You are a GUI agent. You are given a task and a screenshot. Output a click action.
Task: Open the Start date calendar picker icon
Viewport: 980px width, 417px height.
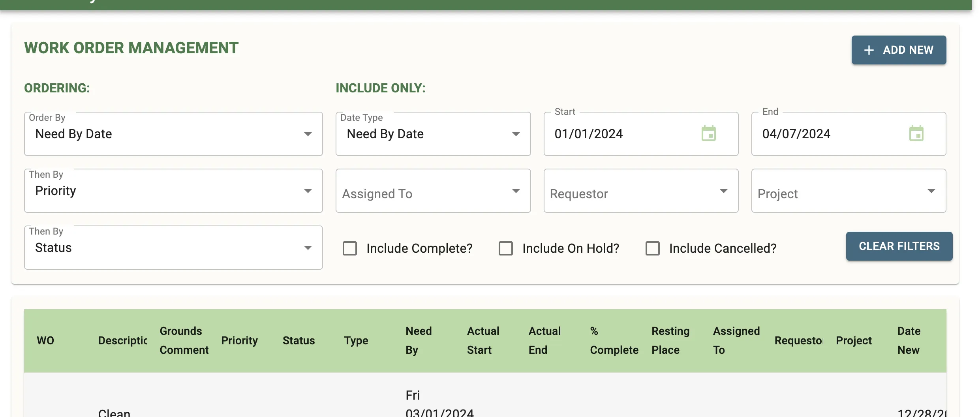[710, 133]
